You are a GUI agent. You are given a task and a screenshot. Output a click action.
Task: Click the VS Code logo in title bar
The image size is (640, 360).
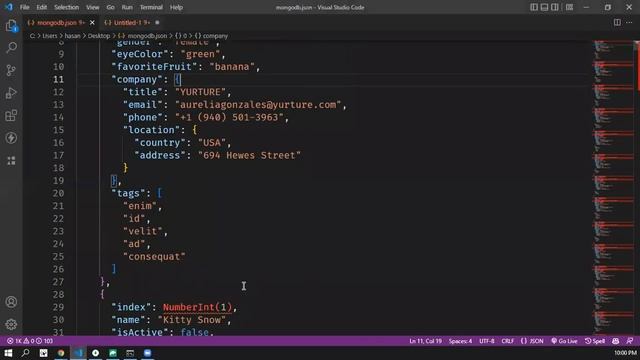point(8,7)
